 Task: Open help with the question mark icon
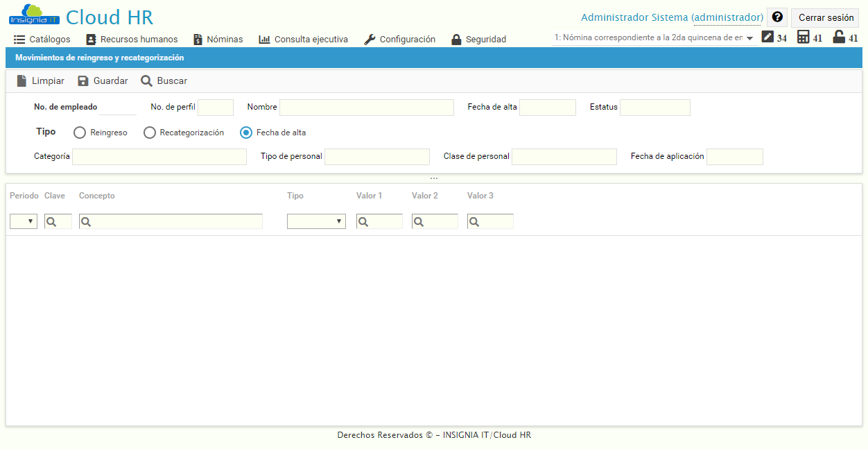pyautogui.click(x=776, y=17)
